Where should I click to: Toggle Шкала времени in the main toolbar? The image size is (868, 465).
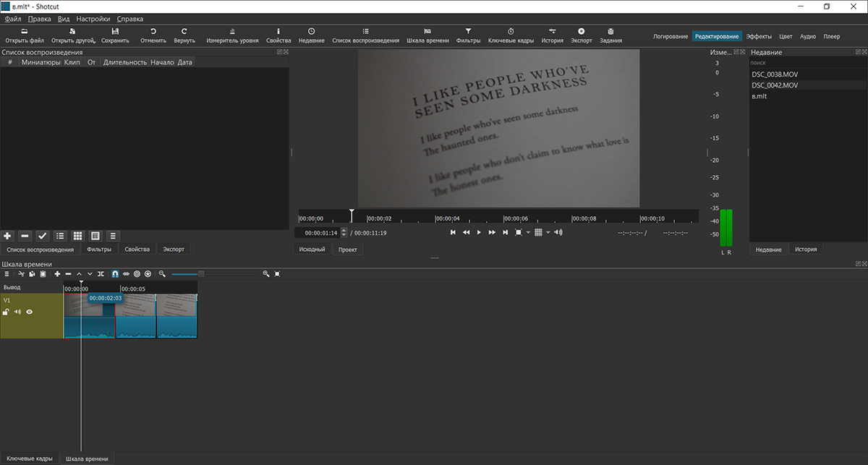tap(427, 35)
